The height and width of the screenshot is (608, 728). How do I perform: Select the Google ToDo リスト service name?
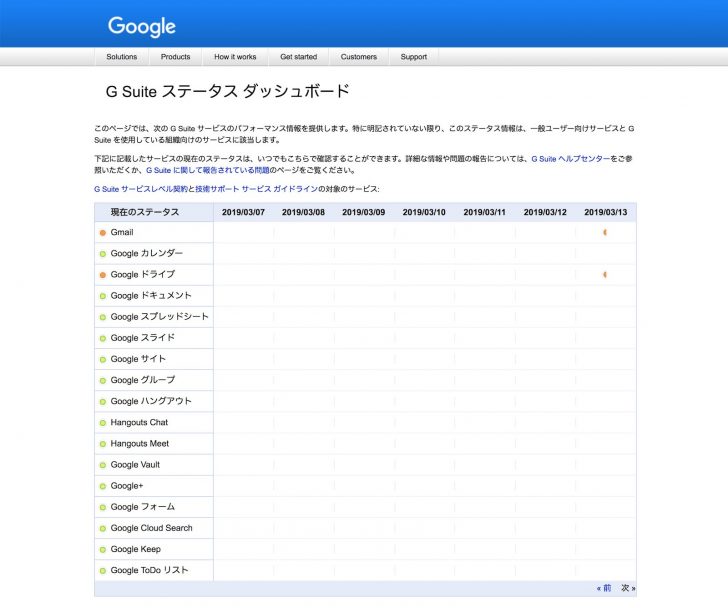(149, 570)
